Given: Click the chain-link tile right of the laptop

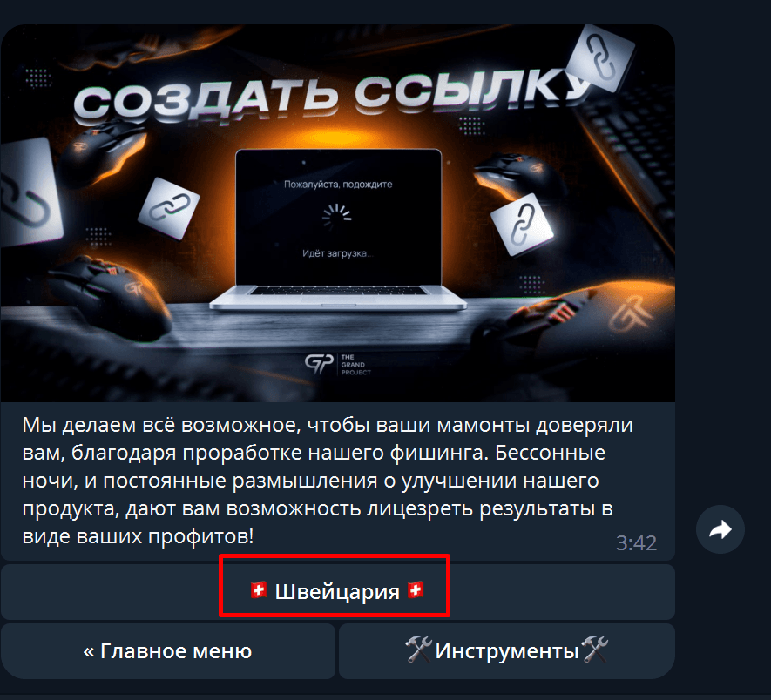Looking at the screenshot, I should 522,225.
